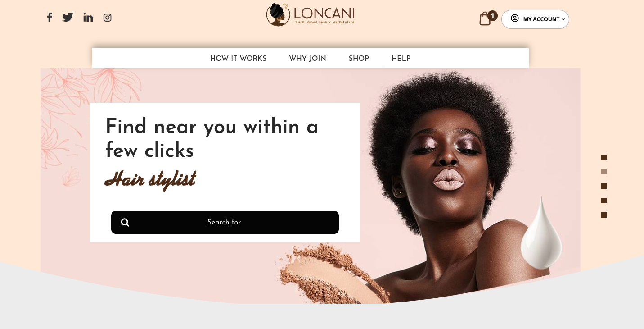Screen dimensions: 644x329
Task: Select the last slide indicator dot
Action: point(604,215)
